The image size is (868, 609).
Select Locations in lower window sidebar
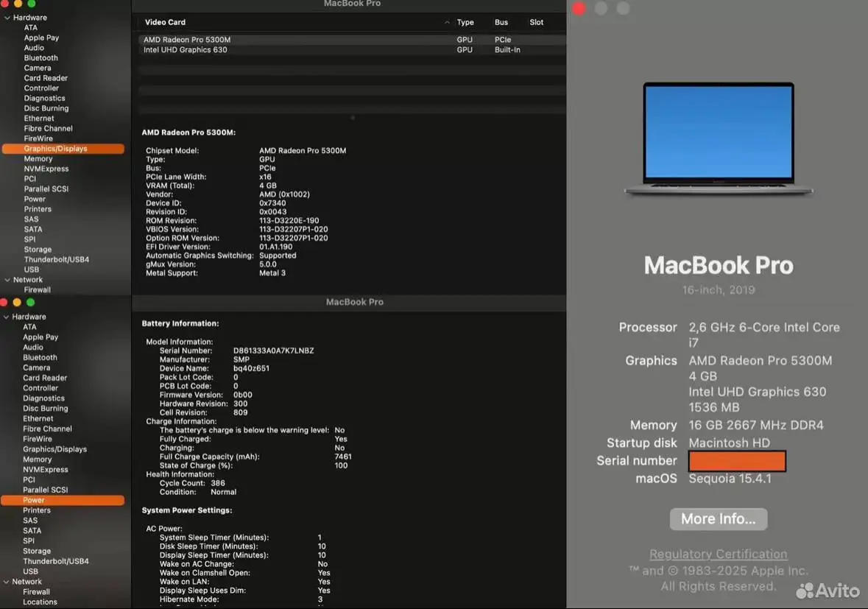pos(40,602)
